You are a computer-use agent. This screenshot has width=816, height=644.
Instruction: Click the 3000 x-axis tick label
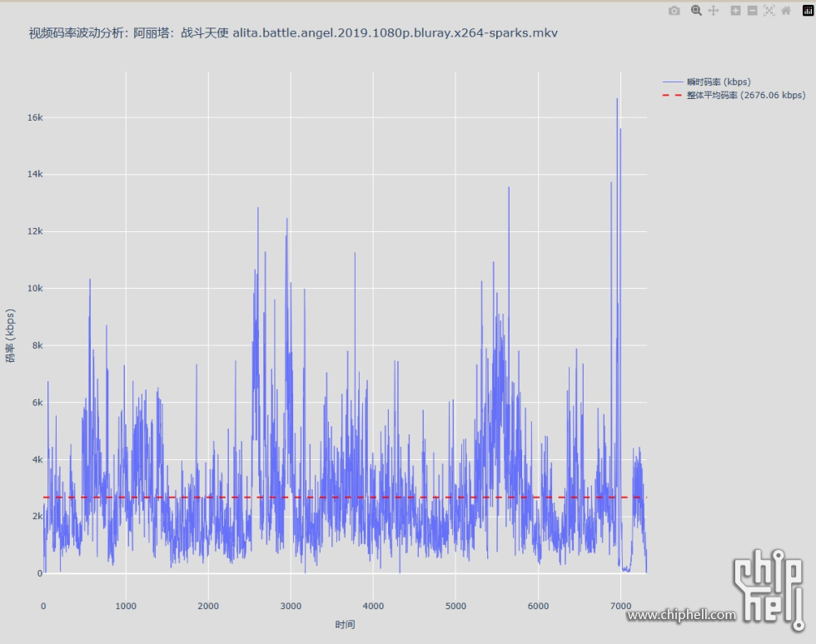pyautogui.click(x=291, y=606)
